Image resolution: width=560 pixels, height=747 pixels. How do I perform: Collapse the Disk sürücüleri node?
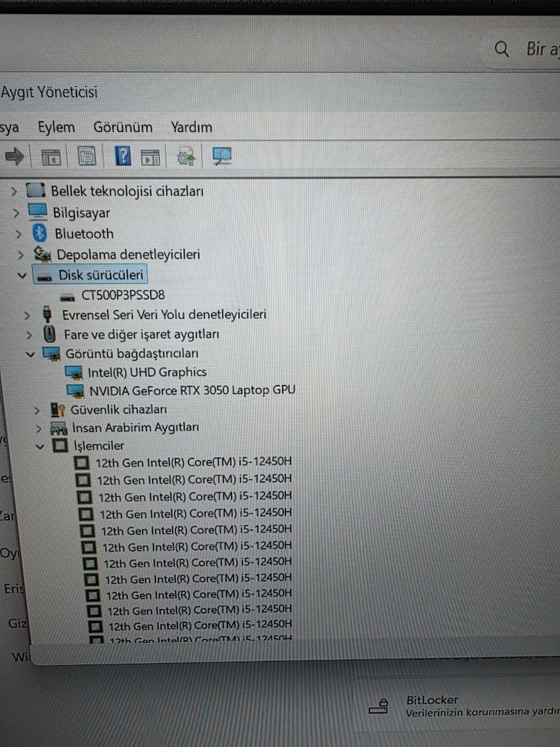coord(21,275)
